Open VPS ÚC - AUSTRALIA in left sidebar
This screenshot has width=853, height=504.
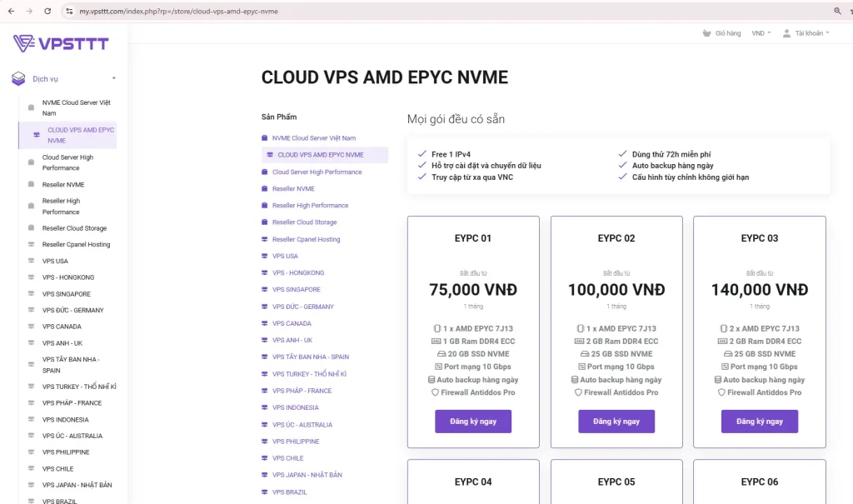point(72,436)
